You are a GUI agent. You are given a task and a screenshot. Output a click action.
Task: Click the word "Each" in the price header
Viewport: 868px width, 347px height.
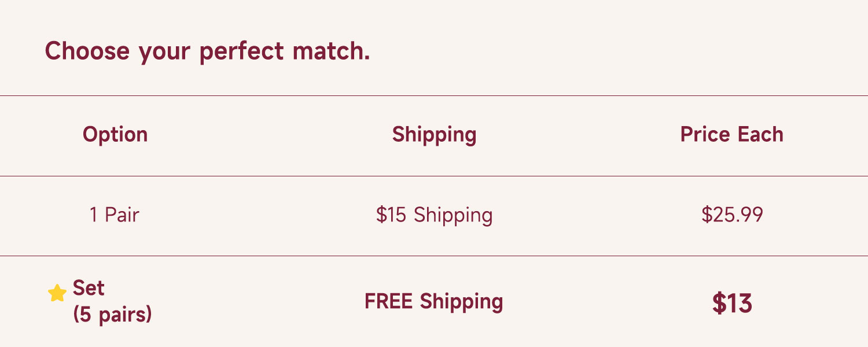tap(760, 134)
